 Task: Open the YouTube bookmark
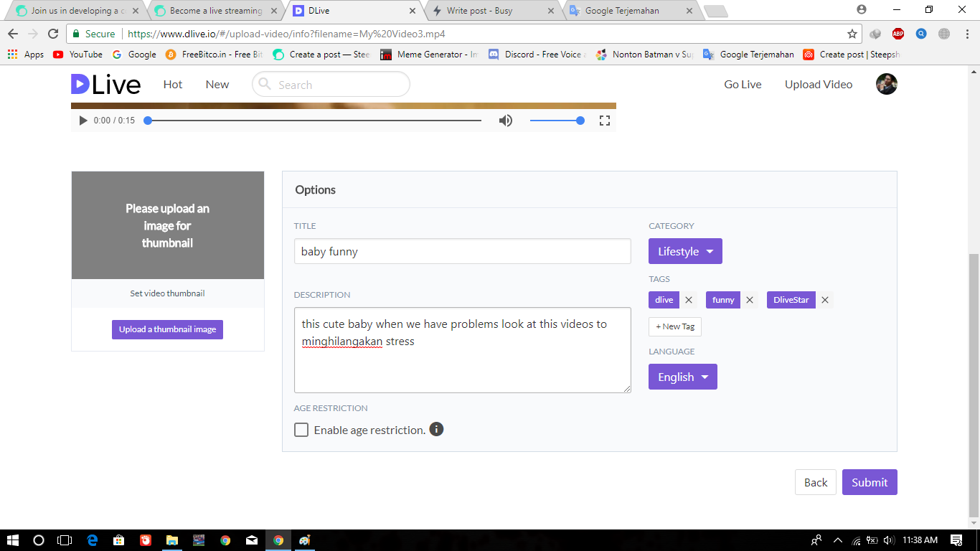point(78,55)
